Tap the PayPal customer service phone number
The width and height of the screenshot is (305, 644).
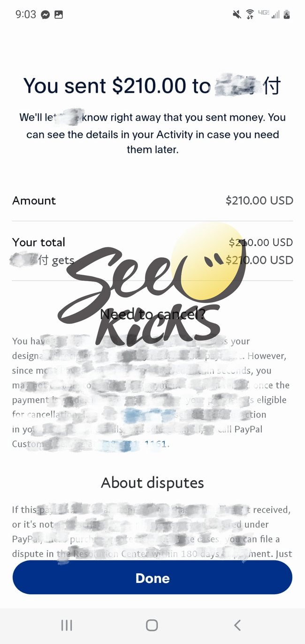click(x=134, y=444)
